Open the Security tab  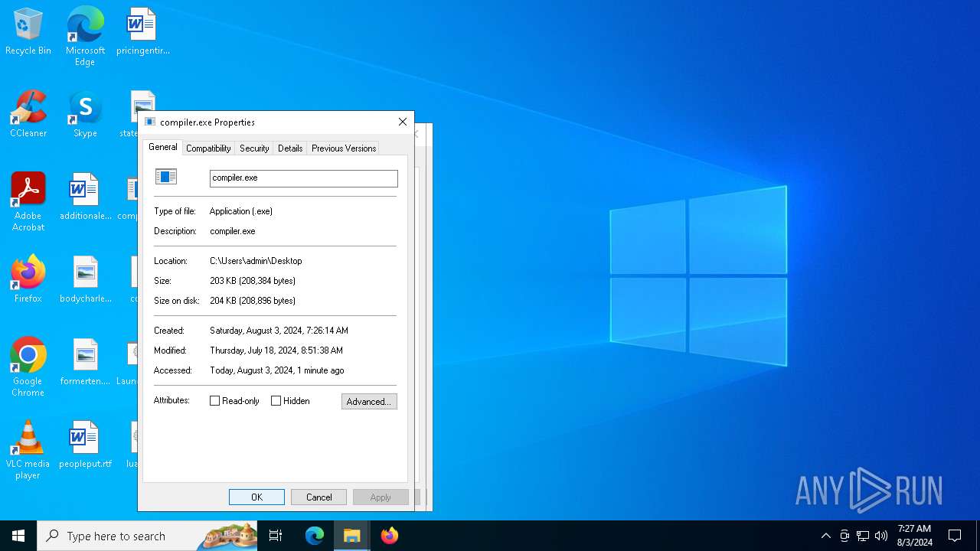[254, 148]
